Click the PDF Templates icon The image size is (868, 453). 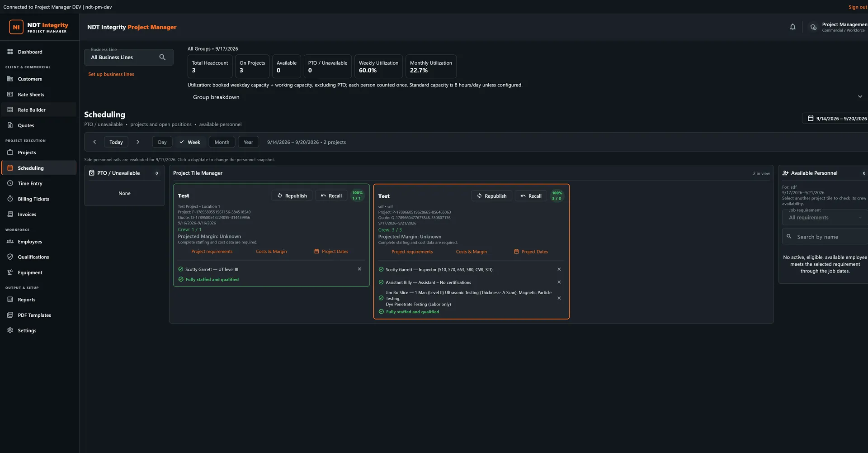coord(10,315)
